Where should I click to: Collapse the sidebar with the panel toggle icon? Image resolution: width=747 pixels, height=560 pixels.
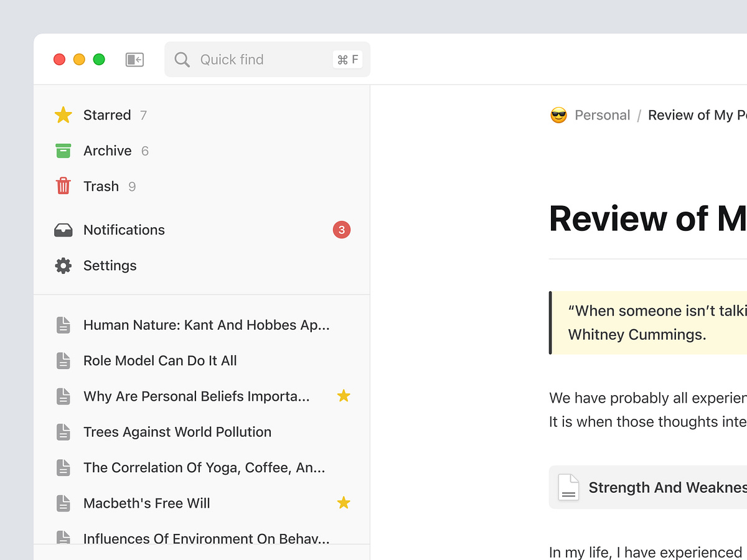click(134, 59)
